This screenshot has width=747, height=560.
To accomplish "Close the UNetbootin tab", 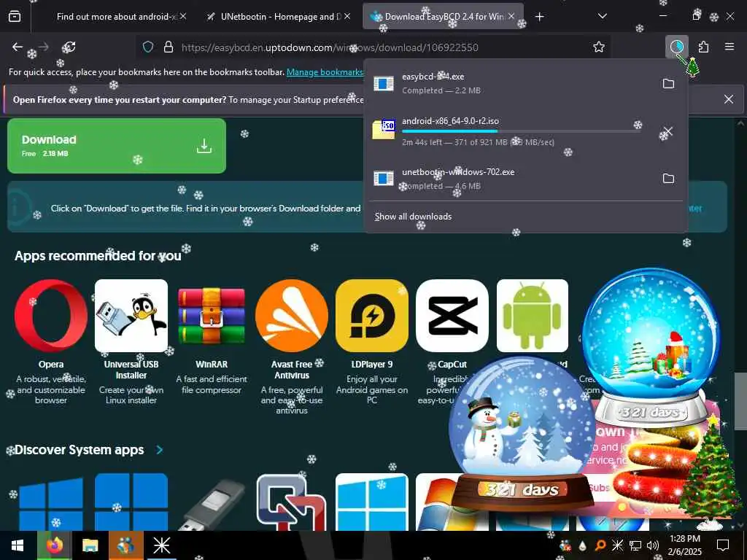I will coord(347,16).
